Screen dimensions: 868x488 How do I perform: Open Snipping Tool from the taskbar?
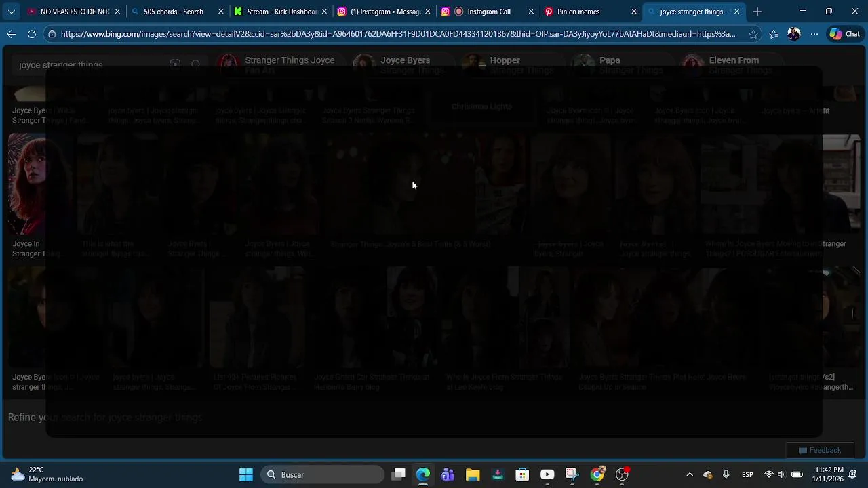572,474
